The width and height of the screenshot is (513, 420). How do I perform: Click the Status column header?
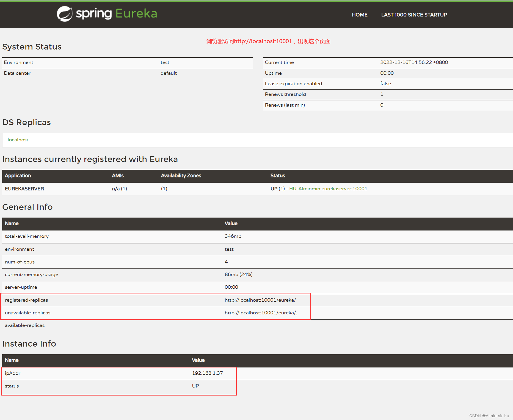click(278, 175)
